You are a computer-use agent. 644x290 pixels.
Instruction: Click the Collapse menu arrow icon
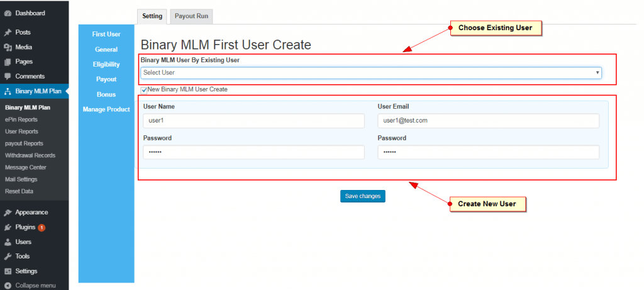[x=8, y=286]
